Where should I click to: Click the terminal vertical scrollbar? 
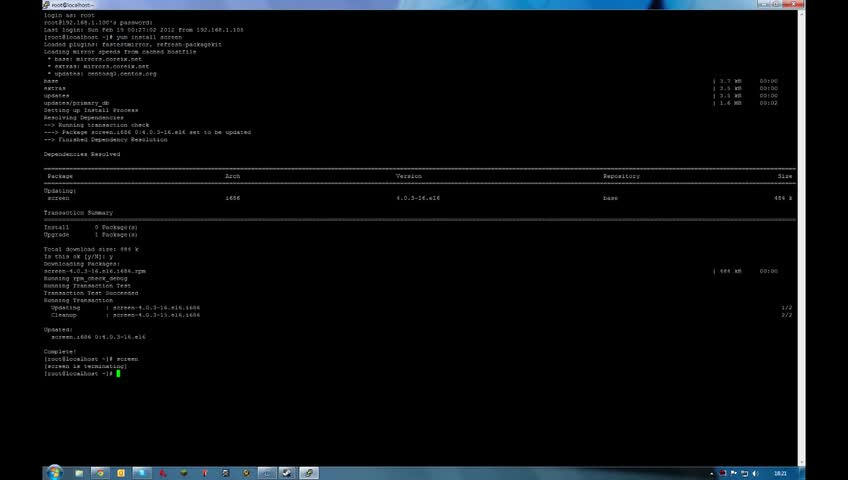[801, 237]
